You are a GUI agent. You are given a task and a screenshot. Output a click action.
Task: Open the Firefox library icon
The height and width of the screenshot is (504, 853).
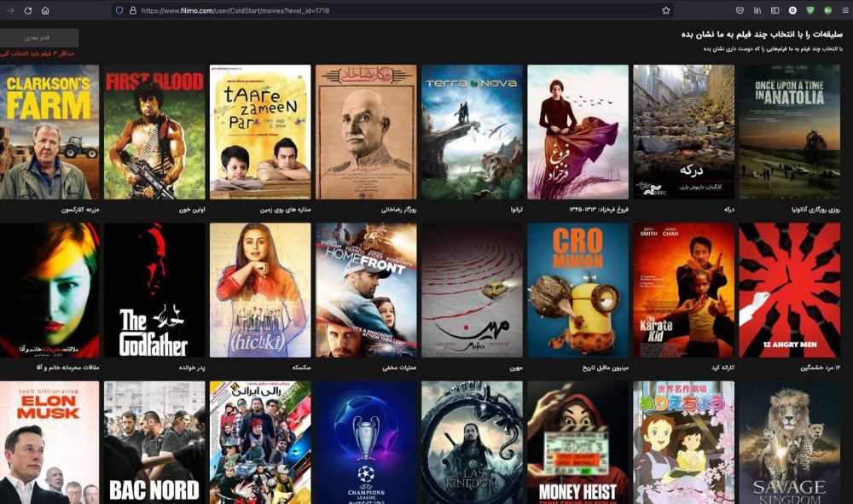(x=757, y=10)
